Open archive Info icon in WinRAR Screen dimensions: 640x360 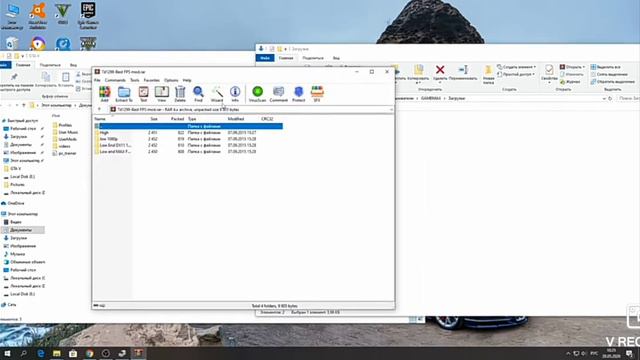pos(235,94)
